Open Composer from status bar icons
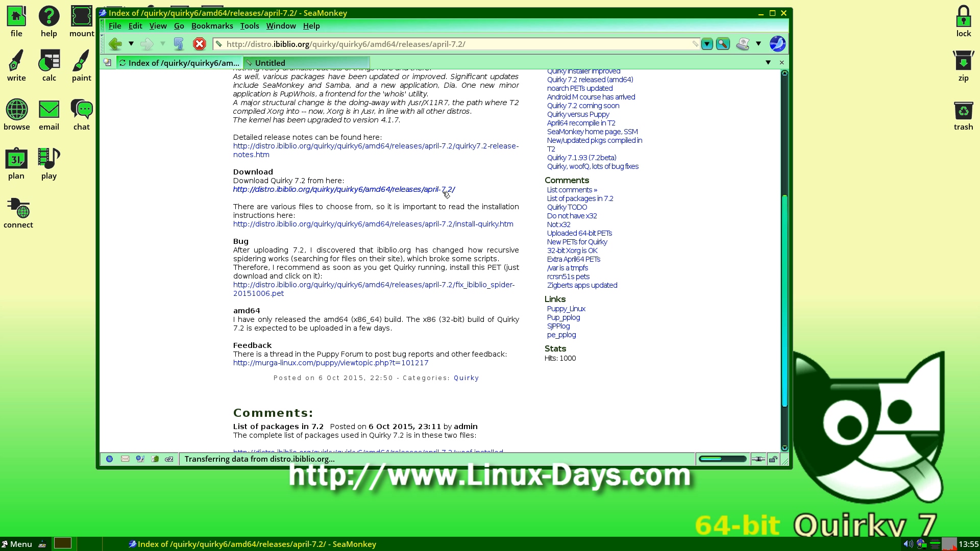This screenshot has width=980, height=551. point(140,459)
